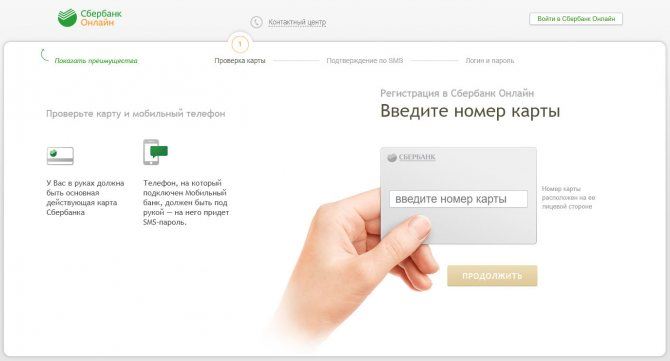Viewport: 670px width, 361px height.
Task: Click the text about Мобильный банк phone
Action: click(186, 203)
